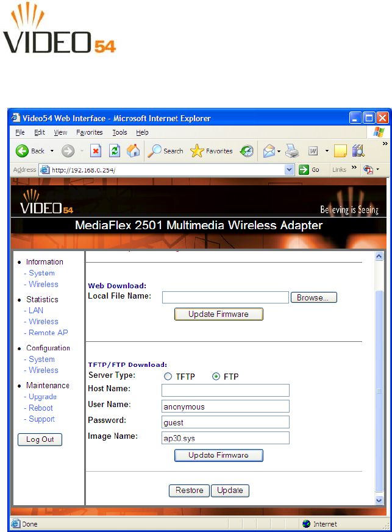Click the page icon in the address bar
The width and height of the screenshot is (392, 532).
[45, 169]
